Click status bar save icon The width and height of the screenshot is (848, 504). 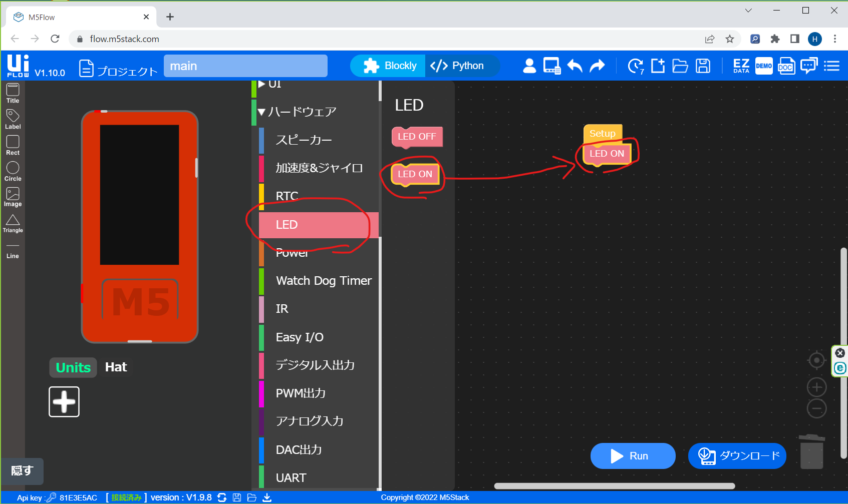coord(237,497)
